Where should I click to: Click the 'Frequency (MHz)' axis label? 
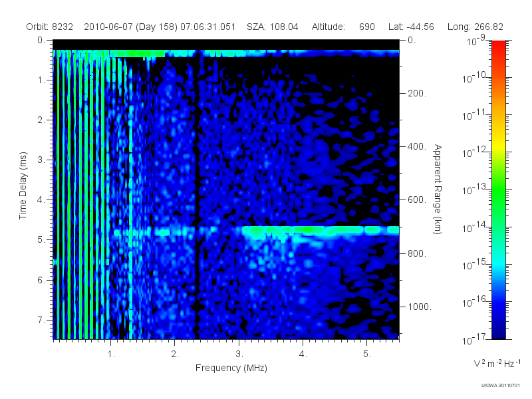231,368
